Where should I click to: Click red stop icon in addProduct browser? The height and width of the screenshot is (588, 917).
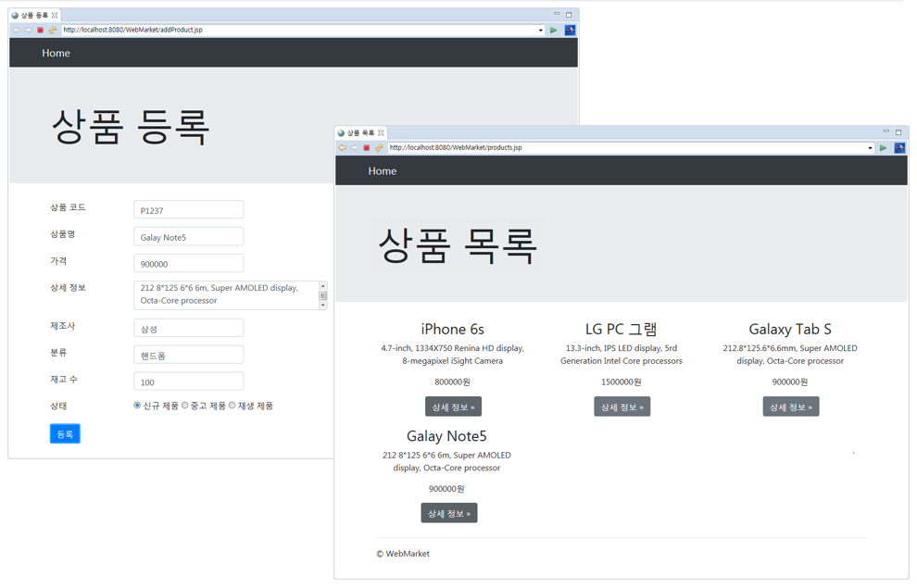pyautogui.click(x=41, y=30)
